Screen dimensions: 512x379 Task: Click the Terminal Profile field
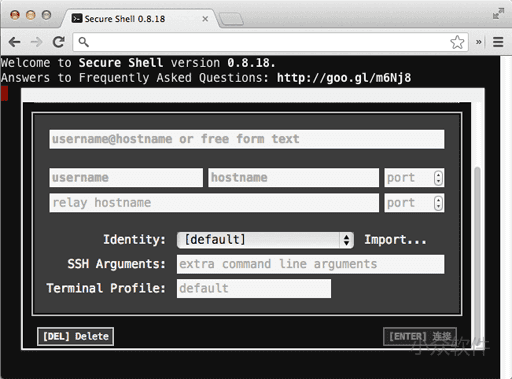click(x=254, y=288)
